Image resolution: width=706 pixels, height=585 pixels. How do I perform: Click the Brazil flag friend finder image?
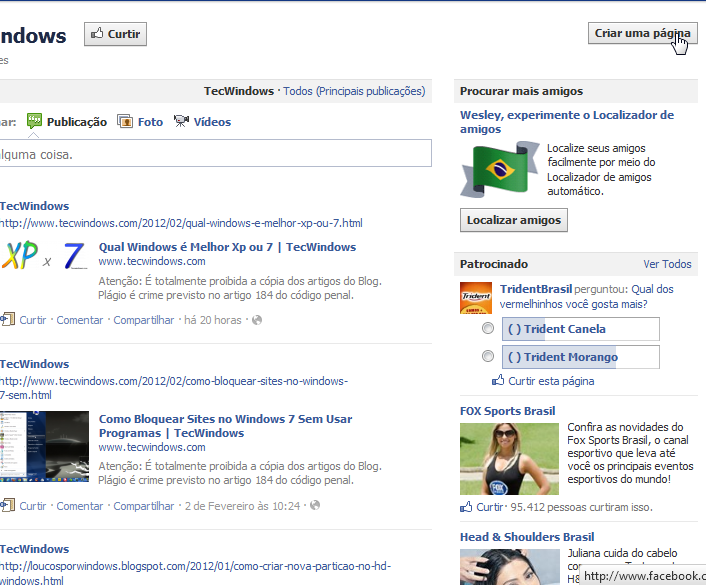point(499,170)
